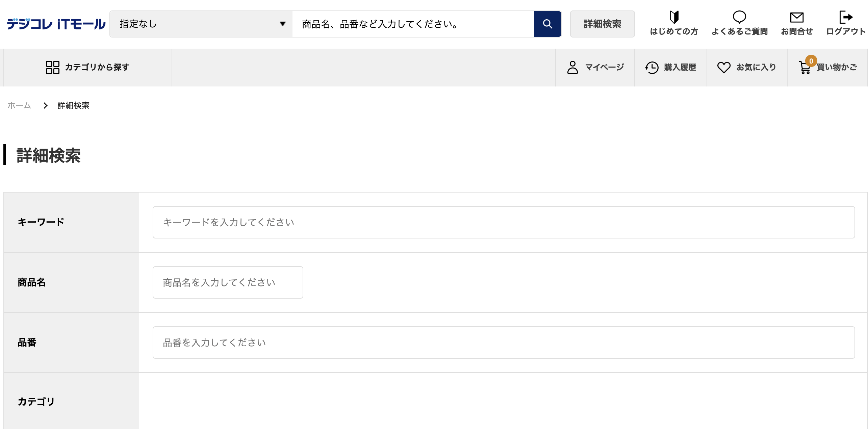The width and height of the screenshot is (868, 429).
Task: Click the 詳細検索 button
Action: coord(602,24)
